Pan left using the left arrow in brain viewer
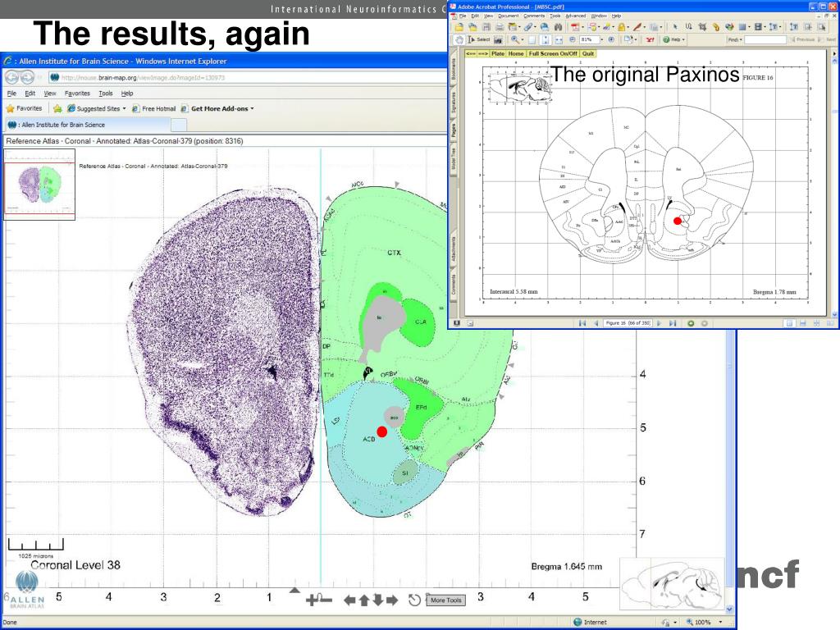Viewport: 840px width, 630px height. click(349, 600)
